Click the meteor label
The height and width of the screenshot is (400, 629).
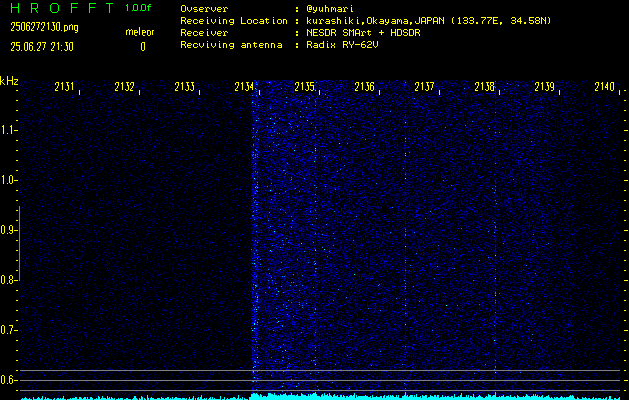140,32
